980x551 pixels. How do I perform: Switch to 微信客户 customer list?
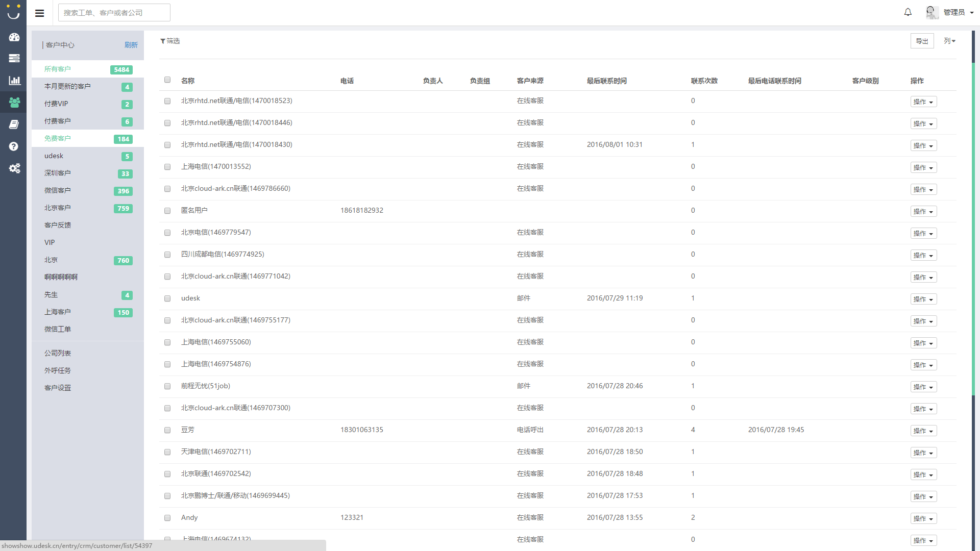58,190
